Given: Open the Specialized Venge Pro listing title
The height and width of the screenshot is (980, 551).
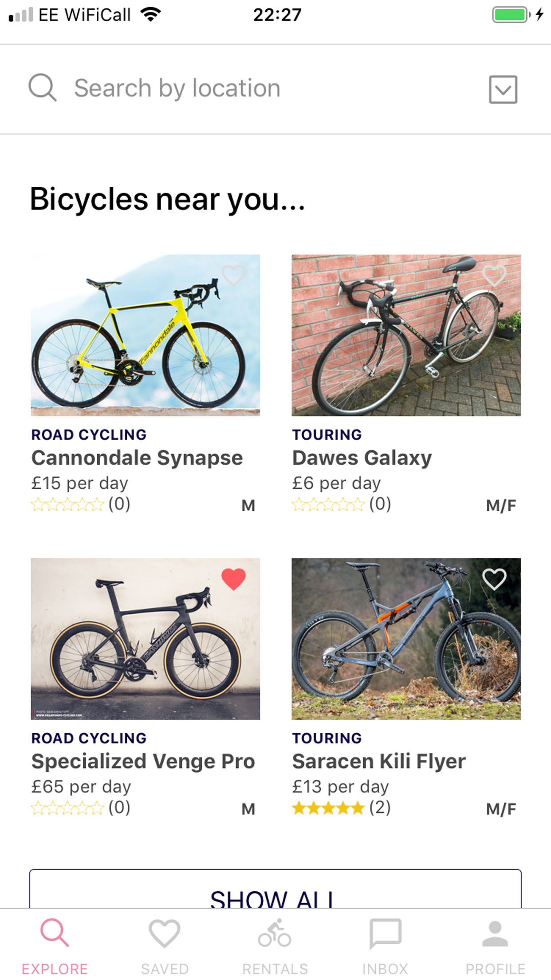Looking at the screenshot, I should point(143,761).
